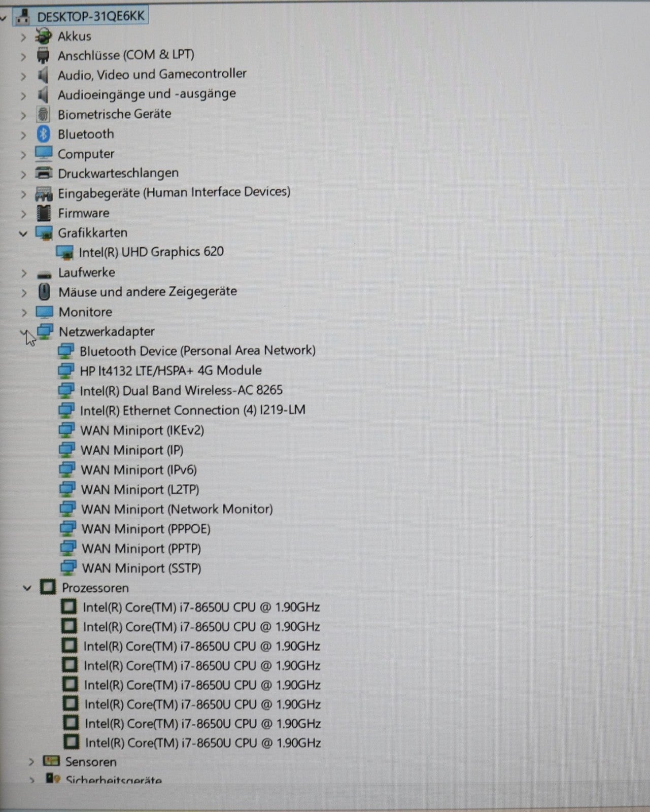This screenshot has height=812, width=650.
Task: Click the Mäuse und andere Zeigegeräte mouse icon
Action: [45, 292]
